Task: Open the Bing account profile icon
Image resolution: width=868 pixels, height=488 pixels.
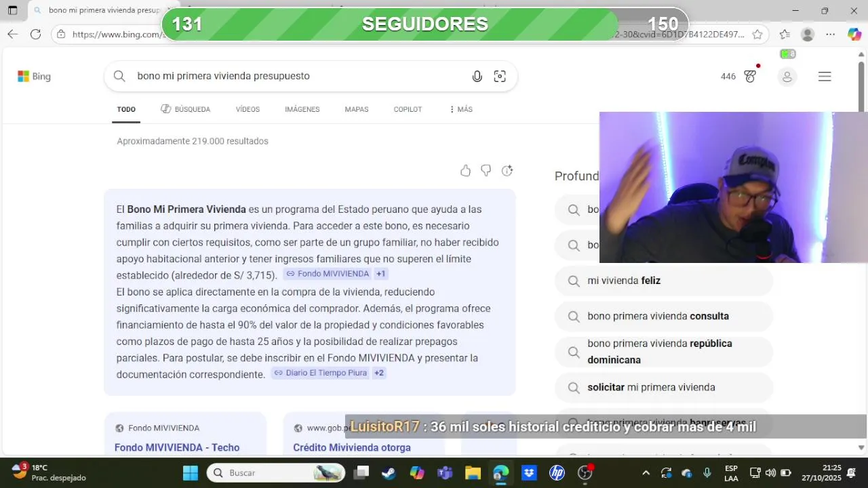Action: [x=787, y=77]
